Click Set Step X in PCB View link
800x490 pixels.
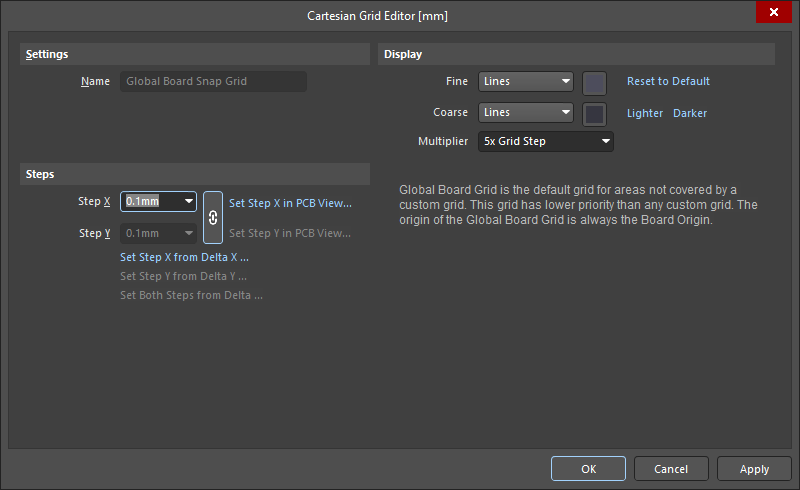(x=290, y=203)
